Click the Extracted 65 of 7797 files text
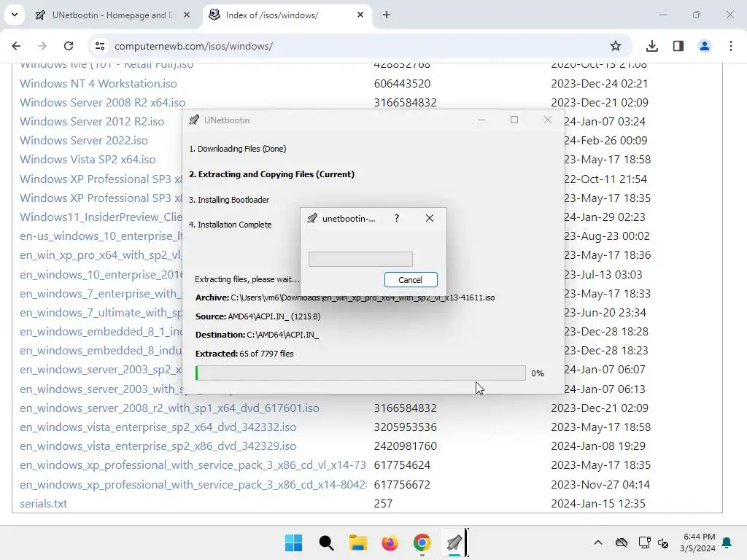The height and width of the screenshot is (560, 747). click(x=244, y=354)
